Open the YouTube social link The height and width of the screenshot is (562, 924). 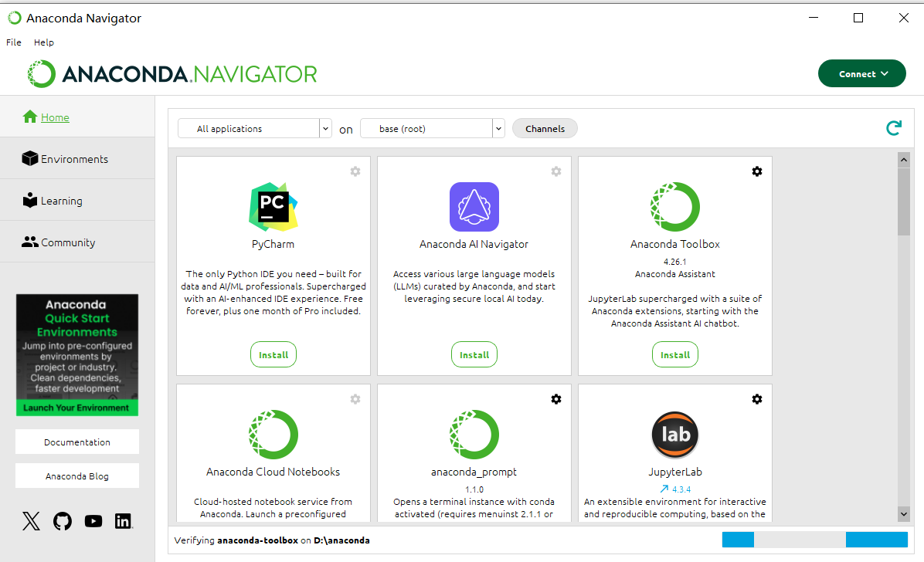coord(93,521)
